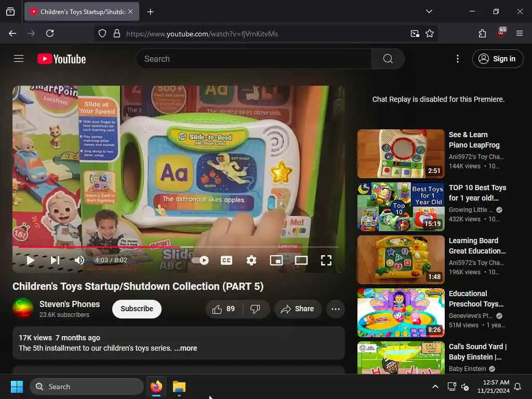Toggle autoplay switch in player
Viewport: 532px width, 399px height.
pos(200,260)
